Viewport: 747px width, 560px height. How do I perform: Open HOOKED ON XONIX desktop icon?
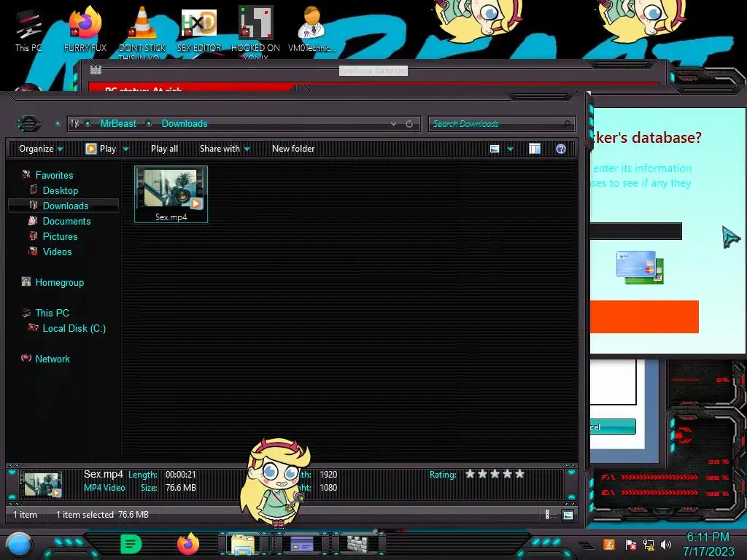pos(255,32)
